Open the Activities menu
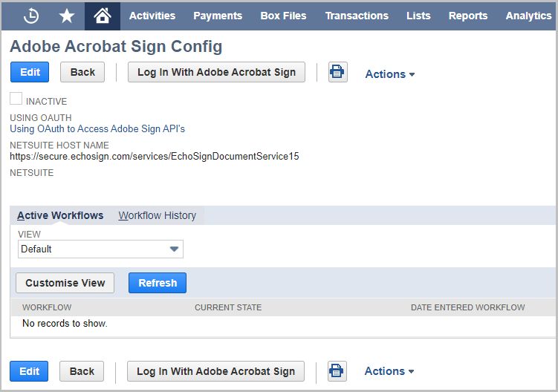This screenshot has width=558, height=392. pyautogui.click(x=152, y=16)
